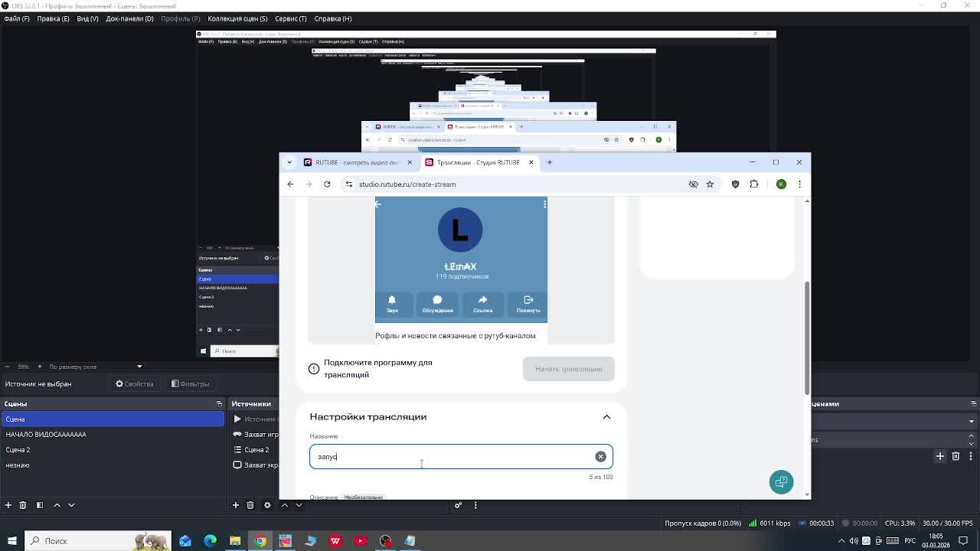Click the LEmAX channel avatar thumbnail
Image resolution: width=980 pixels, height=551 pixels.
coord(460,229)
